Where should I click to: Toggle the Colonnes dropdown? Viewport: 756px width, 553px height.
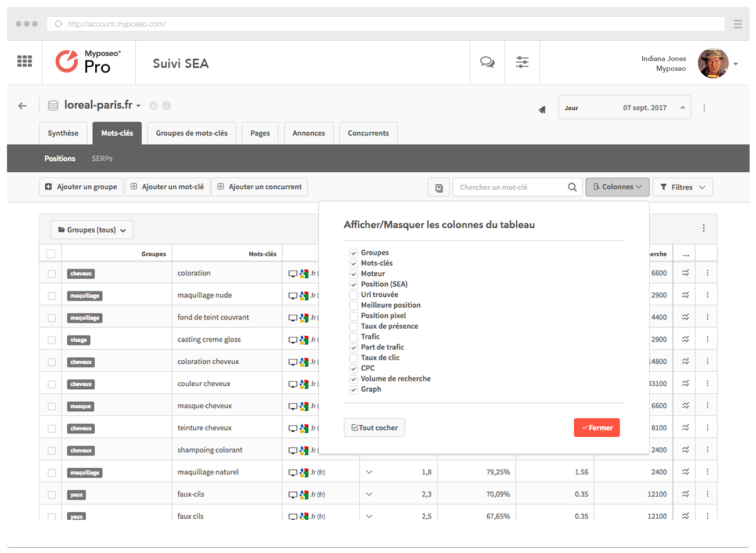tap(617, 187)
